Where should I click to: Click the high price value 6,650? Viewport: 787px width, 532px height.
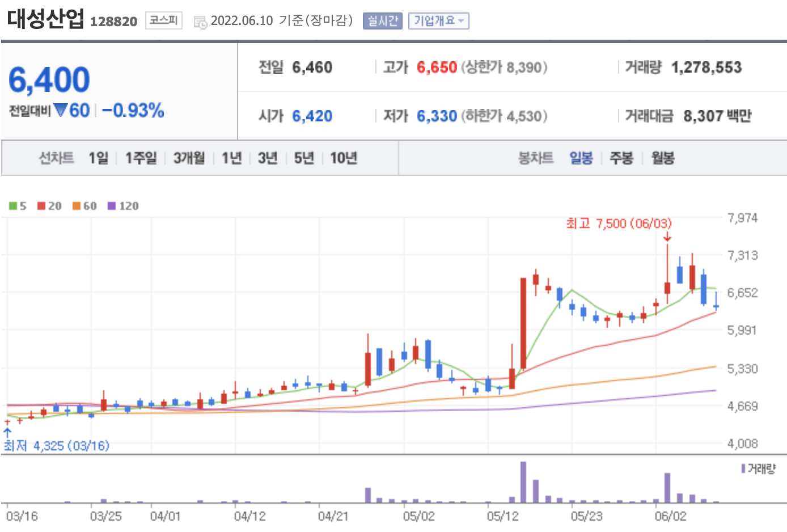pos(437,67)
